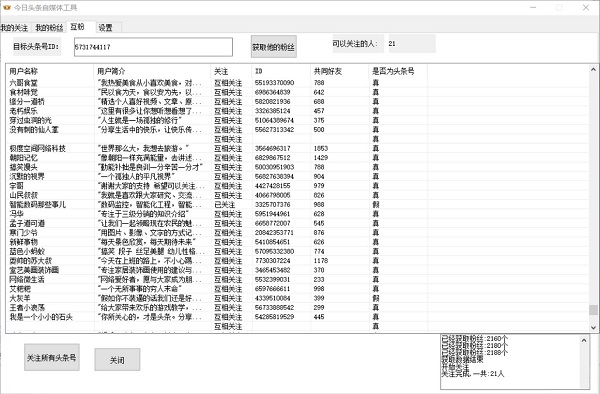Viewport: 600px width, 394px height.
Task: Select the user 智能数码那些事儿
Action: (x=38, y=205)
